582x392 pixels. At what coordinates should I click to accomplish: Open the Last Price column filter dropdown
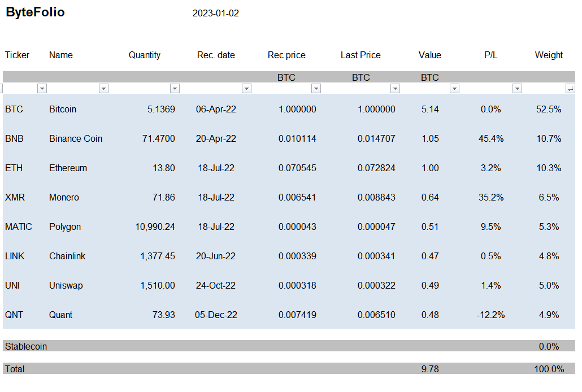coord(396,88)
